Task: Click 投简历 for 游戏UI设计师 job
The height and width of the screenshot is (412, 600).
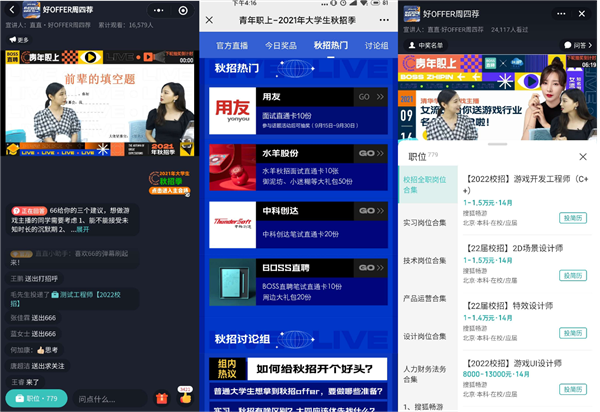Action: 573,389
